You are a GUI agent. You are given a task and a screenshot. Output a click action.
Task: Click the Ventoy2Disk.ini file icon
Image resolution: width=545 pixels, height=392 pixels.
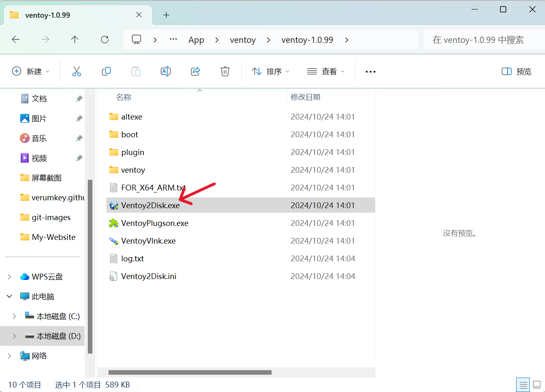[113, 276]
